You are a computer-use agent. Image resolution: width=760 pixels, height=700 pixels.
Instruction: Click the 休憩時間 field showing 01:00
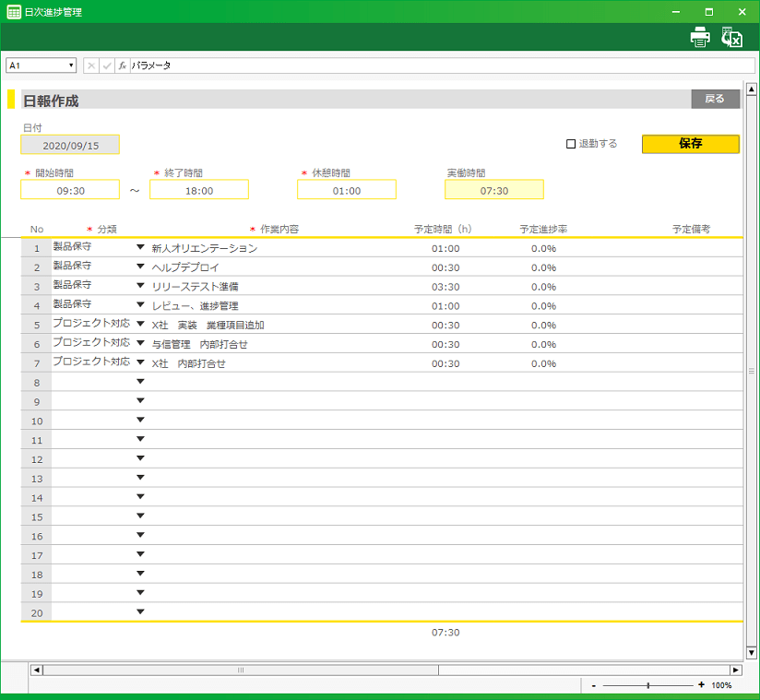347,190
